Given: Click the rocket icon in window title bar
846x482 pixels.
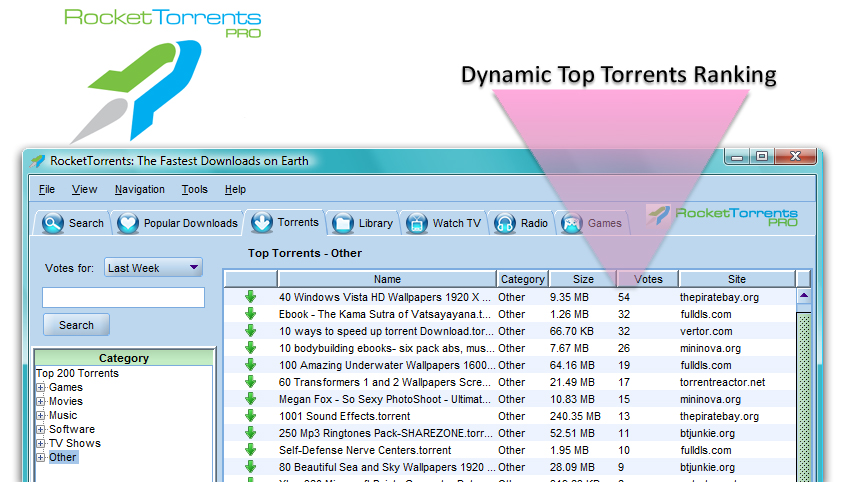Looking at the screenshot, I should pyautogui.click(x=37, y=161).
